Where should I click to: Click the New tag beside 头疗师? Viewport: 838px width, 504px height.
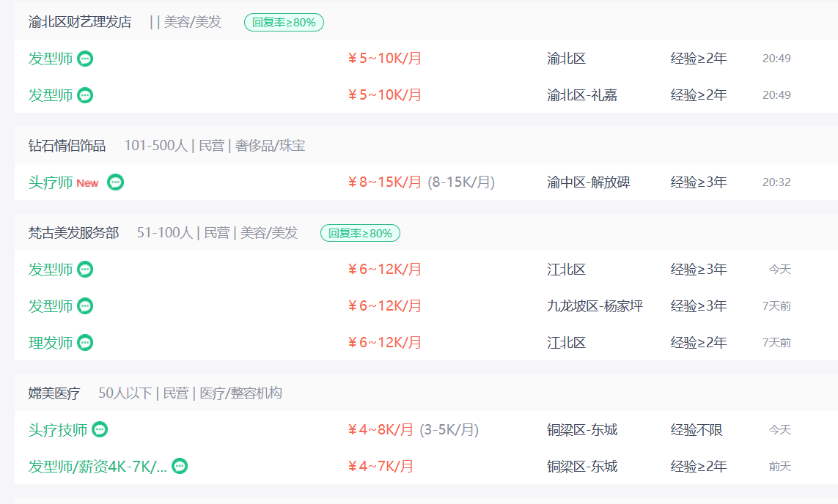coord(87,183)
